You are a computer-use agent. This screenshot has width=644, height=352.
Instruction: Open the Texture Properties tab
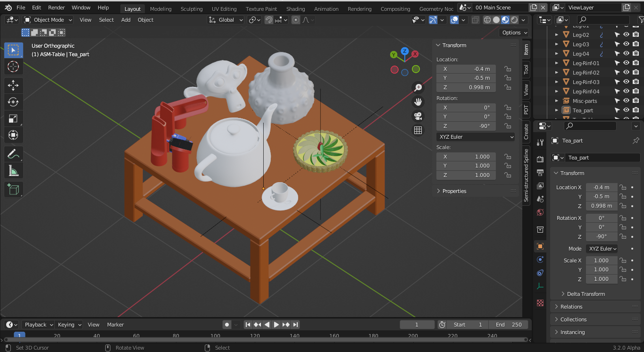[x=540, y=302]
